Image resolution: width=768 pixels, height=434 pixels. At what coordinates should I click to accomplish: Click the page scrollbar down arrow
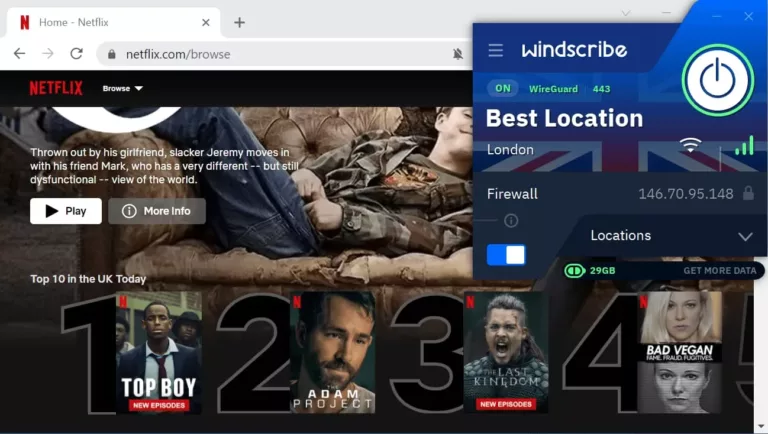point(761,426)
